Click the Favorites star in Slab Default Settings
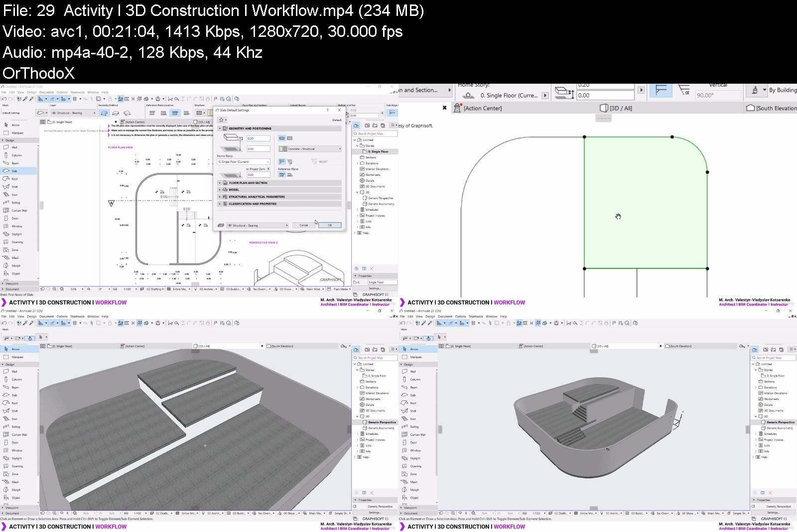The width and height of the screenshot is (797, 532). coord(221,120)
